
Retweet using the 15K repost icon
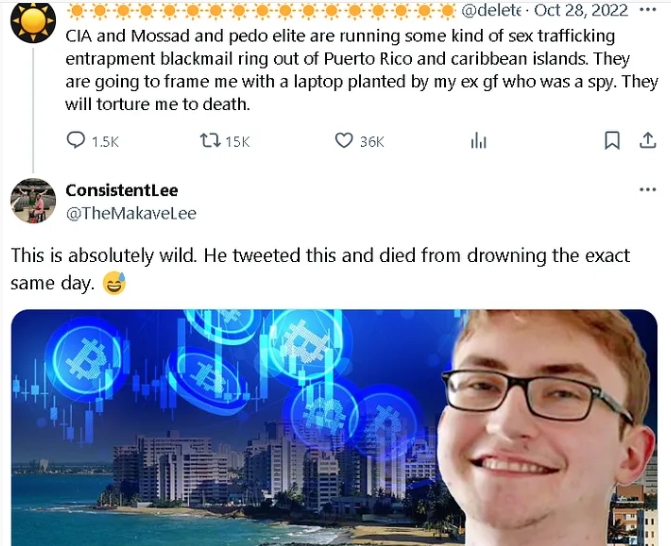(210, 140)
